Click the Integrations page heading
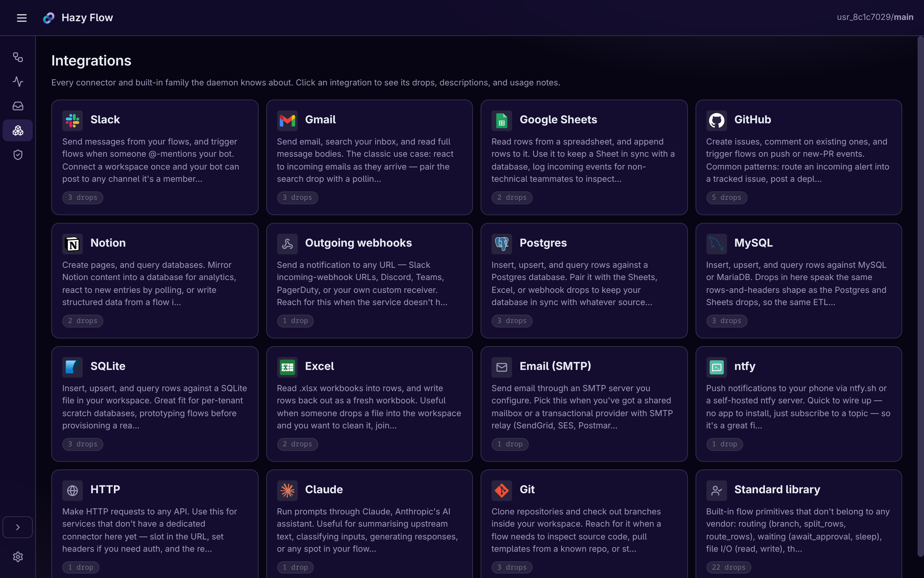 click(91, 61)
